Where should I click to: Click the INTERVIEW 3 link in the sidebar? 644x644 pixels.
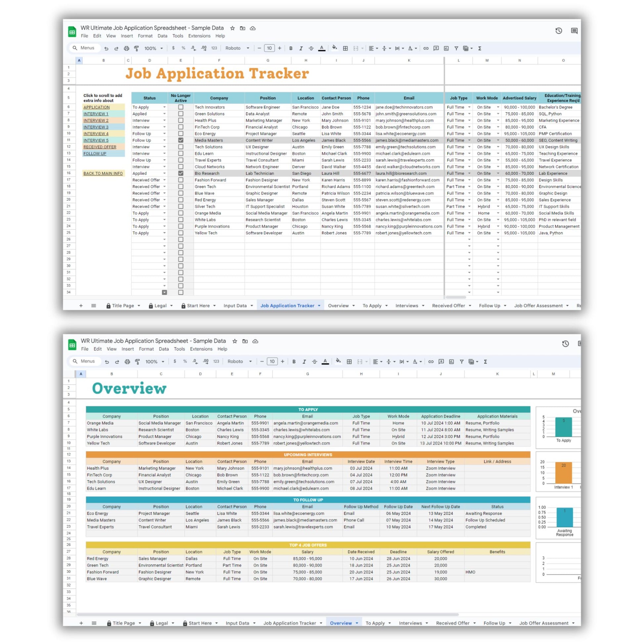coord(96,127)
